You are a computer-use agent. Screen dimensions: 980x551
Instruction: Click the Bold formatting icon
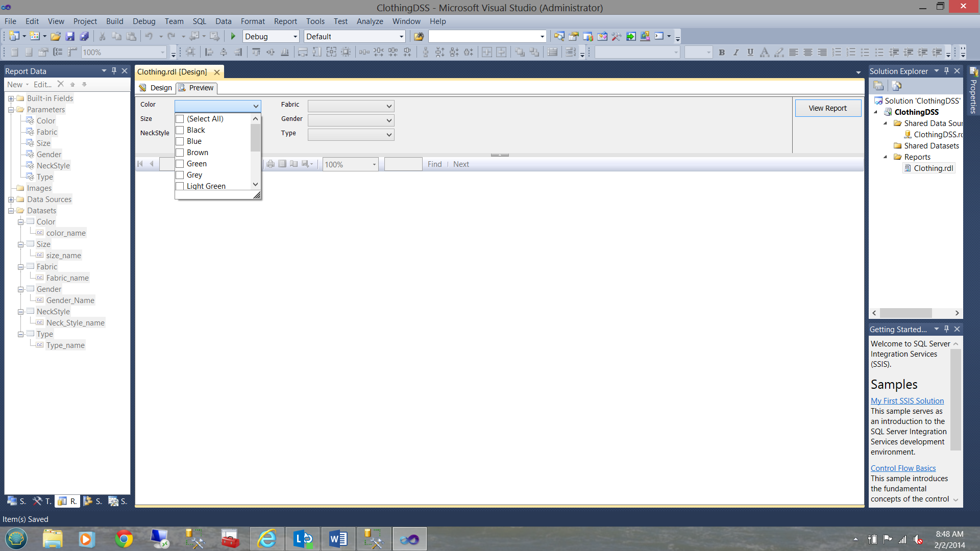point(722,52)
